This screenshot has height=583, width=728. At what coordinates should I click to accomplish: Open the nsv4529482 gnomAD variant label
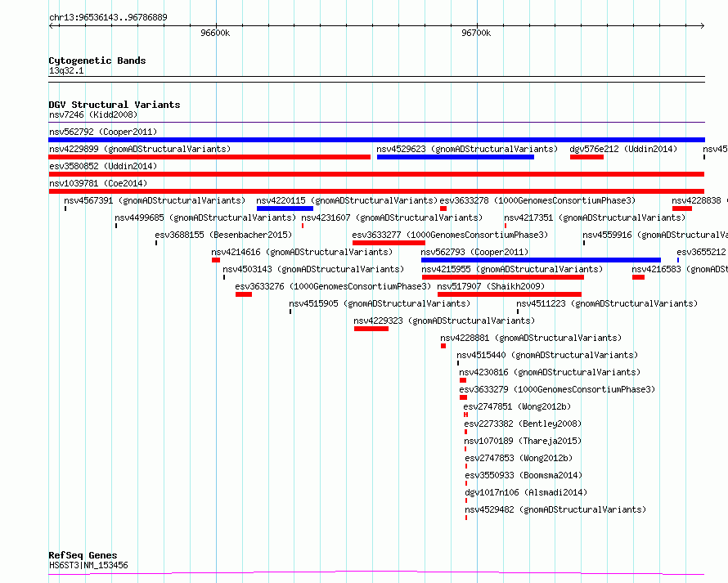pos(555,509)
